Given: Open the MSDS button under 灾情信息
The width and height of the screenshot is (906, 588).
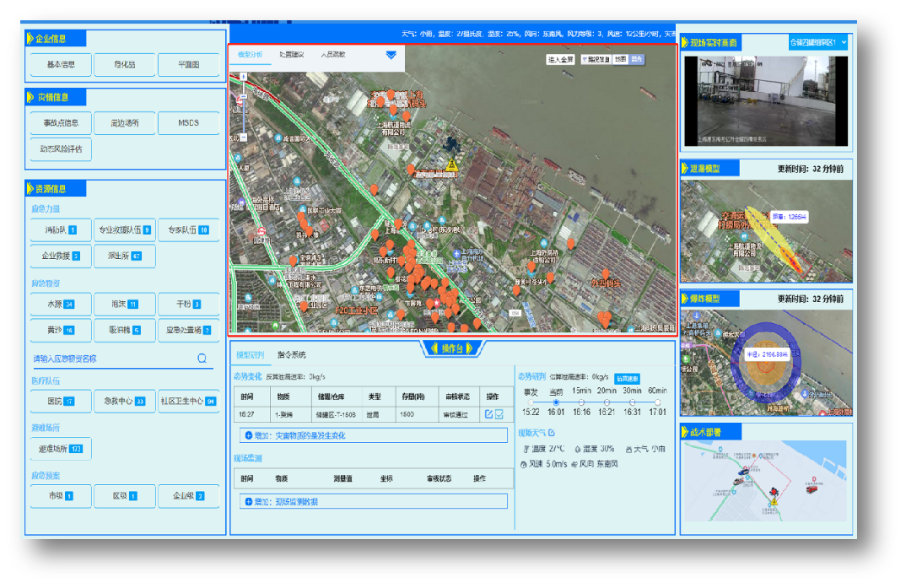Looking at the screenshot, I should [188, 123].
